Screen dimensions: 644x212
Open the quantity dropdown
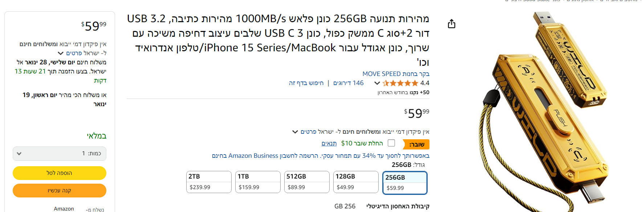tap(60, 153)
